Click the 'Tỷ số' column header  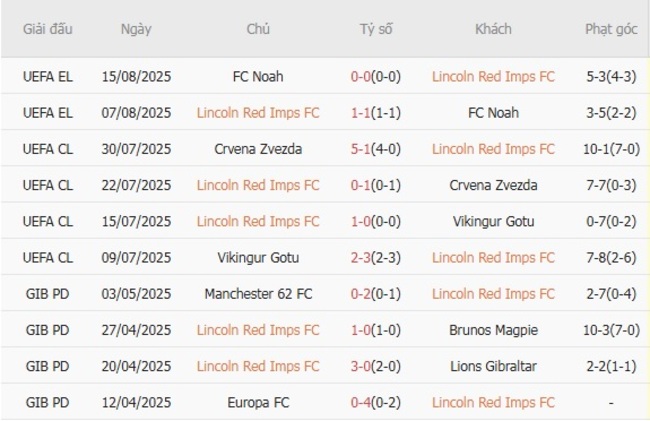click(x=376, y=29)
